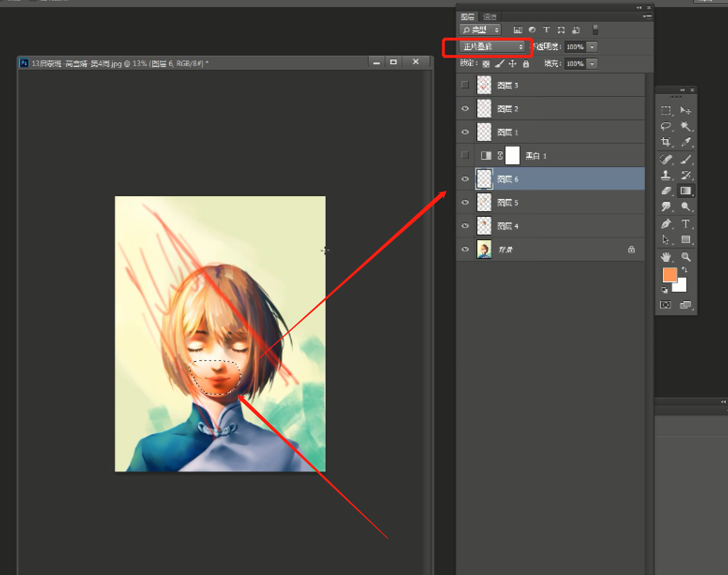Select the Lasso tool

[x=666, y=126]
